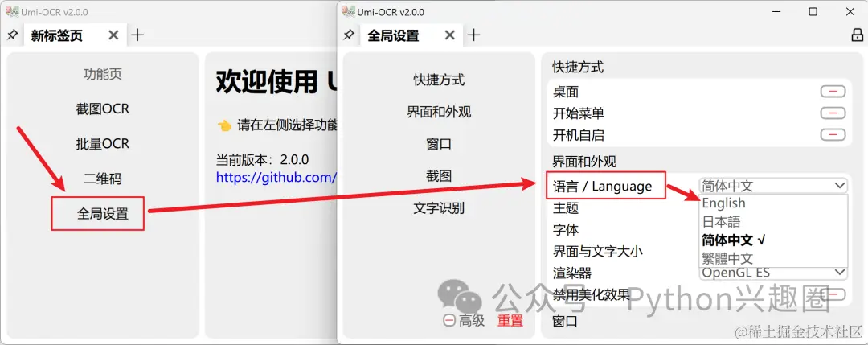Close the 全局设置 tab

pyautogui.click(x=450, y=35)
